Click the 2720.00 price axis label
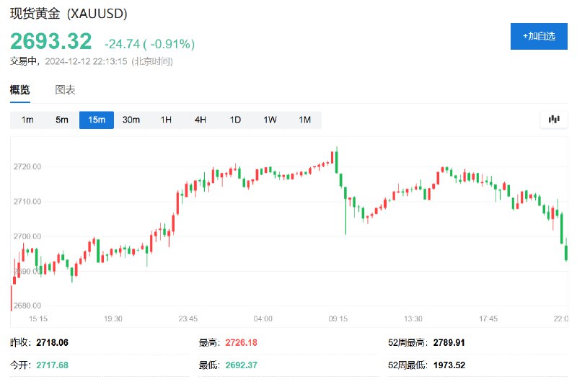 click(x=27, y=166)
